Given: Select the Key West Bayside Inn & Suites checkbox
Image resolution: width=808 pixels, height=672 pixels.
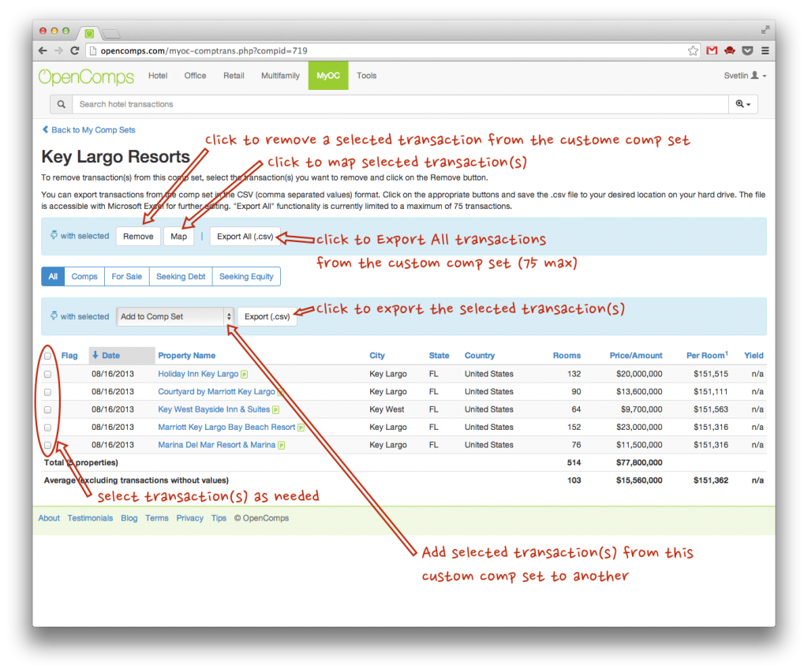Looking at the screenshot, I should point(48,410).
